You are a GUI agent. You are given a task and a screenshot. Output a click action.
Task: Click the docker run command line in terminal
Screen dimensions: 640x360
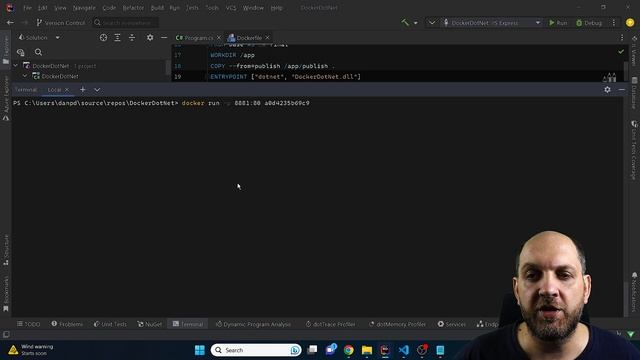coord(161,103)
